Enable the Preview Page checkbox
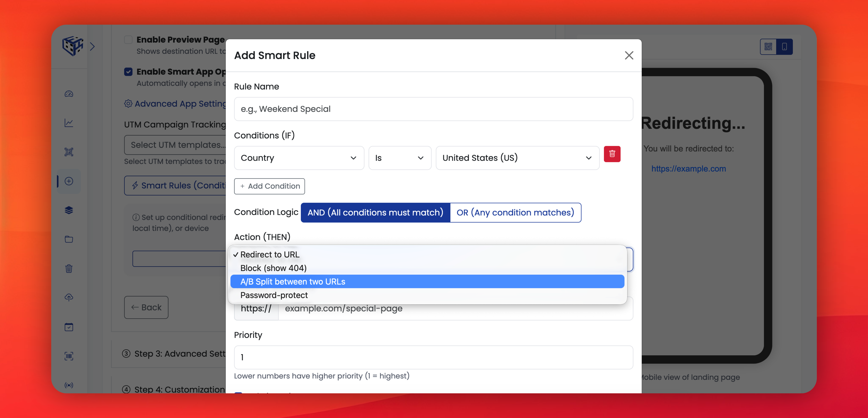868x418 pixels. (x=128, y=40)
